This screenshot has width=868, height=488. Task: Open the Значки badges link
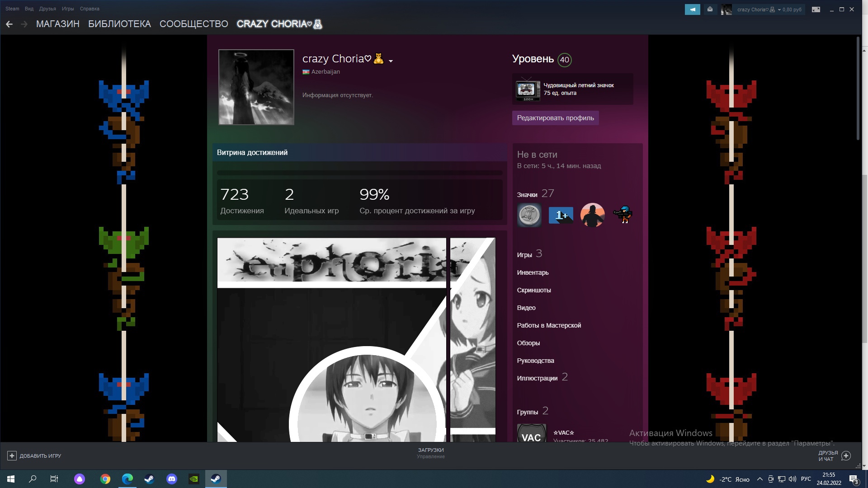pyautogui.click(x=527, y=195)
